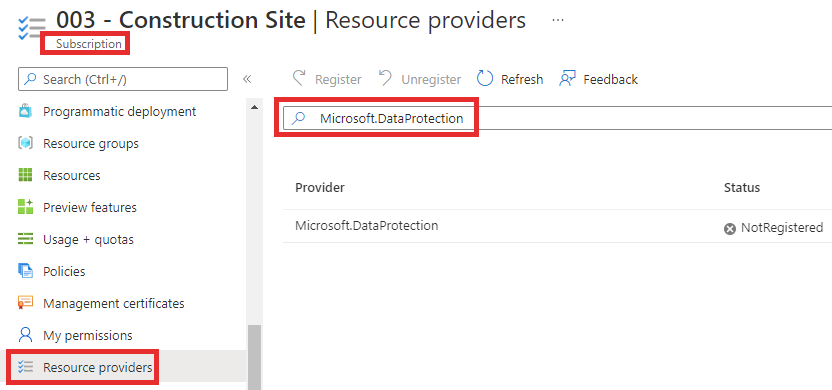Click the Preview features icon
Image resolution: width=832 pixels, height=390 pixels.
[25, 207]
